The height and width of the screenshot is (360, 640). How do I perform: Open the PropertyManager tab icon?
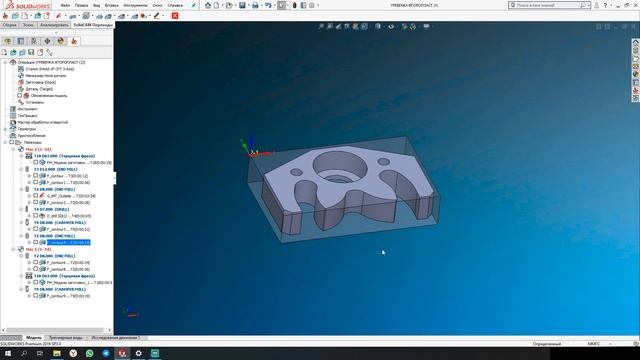tap(21, 41)
